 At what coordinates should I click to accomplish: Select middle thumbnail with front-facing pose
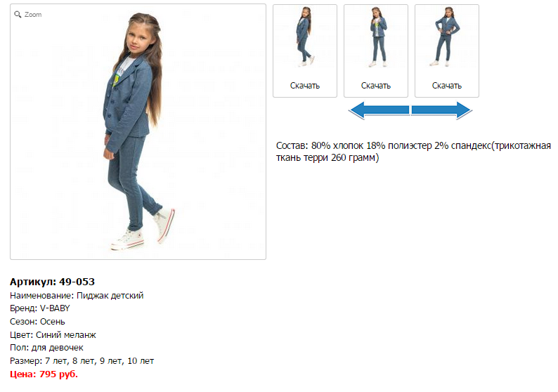pos(376,37)
